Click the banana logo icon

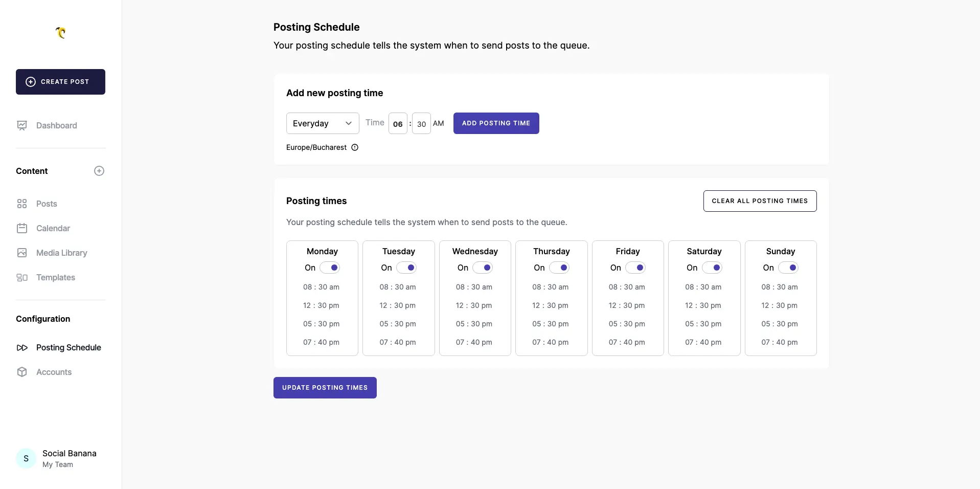pyautogui.click(x=61, y=33)
